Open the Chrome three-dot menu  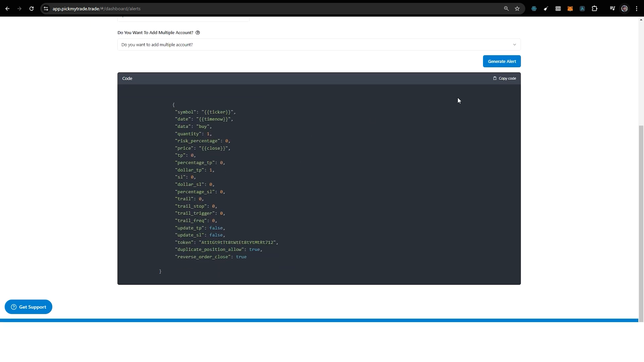[637, 9]
